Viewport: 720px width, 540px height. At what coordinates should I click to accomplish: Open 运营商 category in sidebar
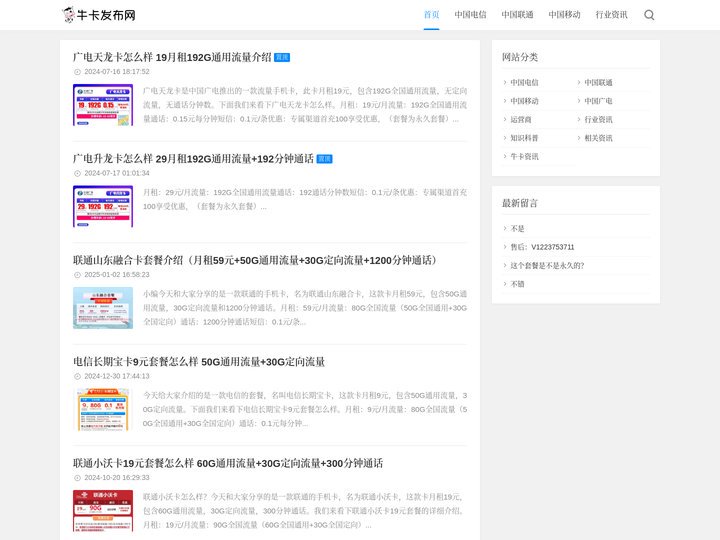tap(521, 119)
